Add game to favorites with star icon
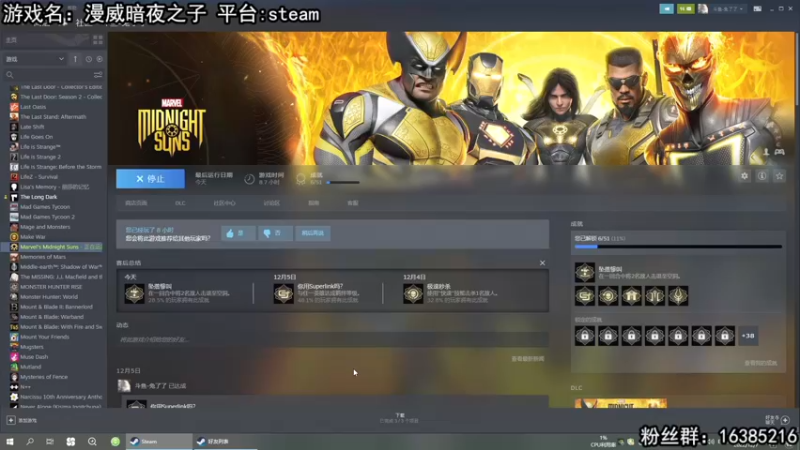800x450 pixels. coord(779,176)
